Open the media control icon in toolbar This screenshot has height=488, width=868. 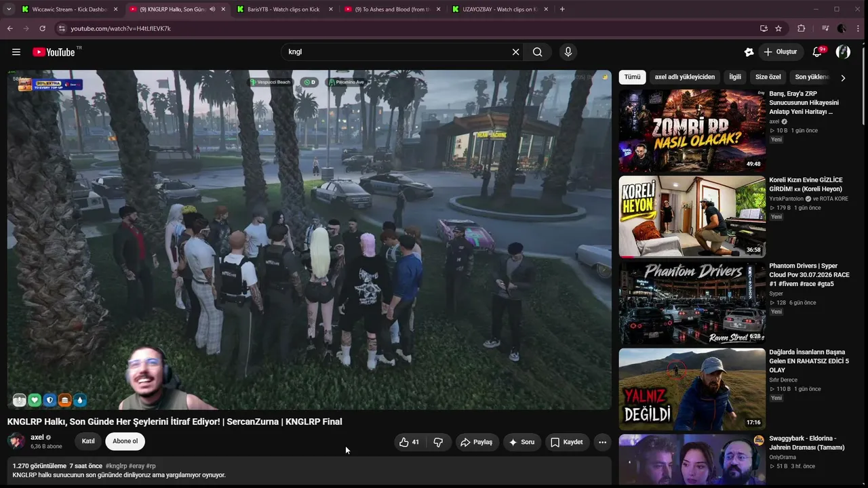[x=825, y=28]
